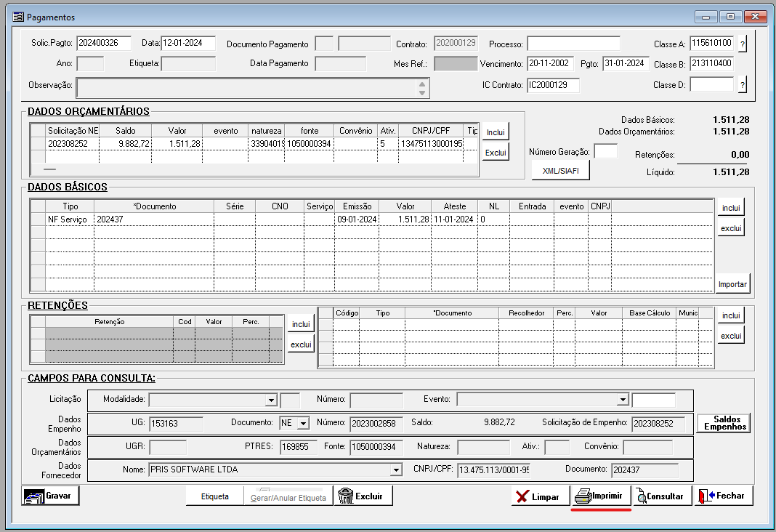
Task: Open the Modalidade dropdown list
Action: (x=271, y=400)
